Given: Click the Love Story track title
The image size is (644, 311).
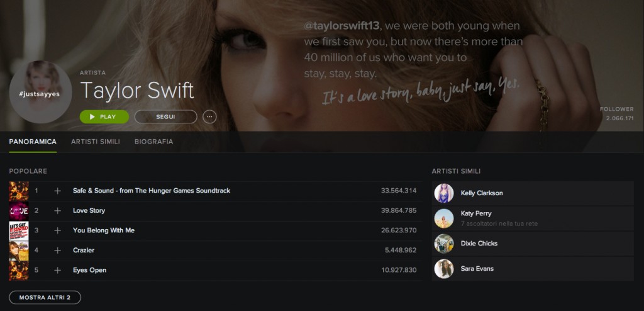Looking at the screenshot, I should coord(89,211).
